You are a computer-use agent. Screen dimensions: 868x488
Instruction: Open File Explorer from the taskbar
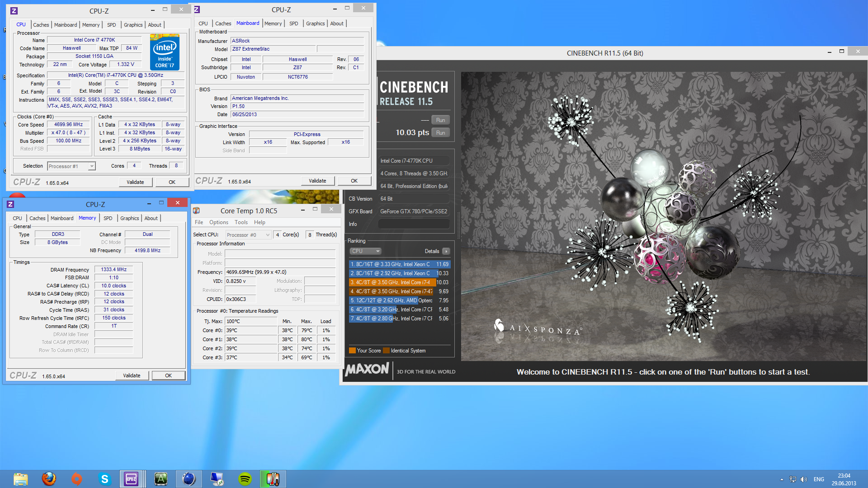[21, 479]
